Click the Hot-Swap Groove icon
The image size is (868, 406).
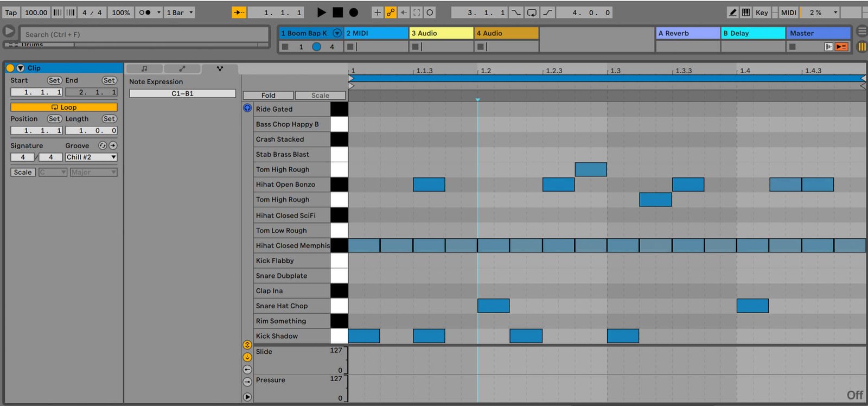tap(103, 145)
